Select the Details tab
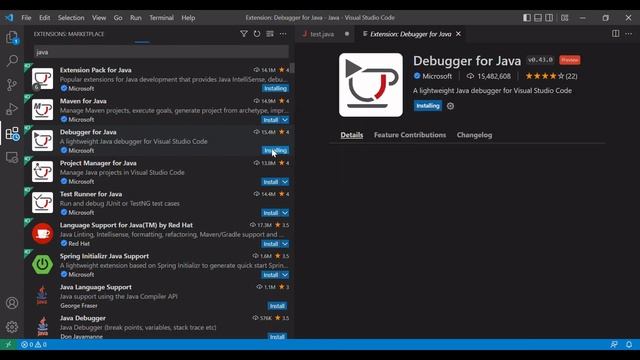640x360 pixels. click(351, 135)
